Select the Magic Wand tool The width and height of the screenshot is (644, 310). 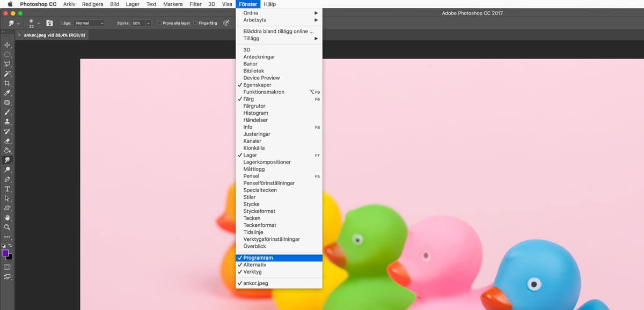[8, 74]
